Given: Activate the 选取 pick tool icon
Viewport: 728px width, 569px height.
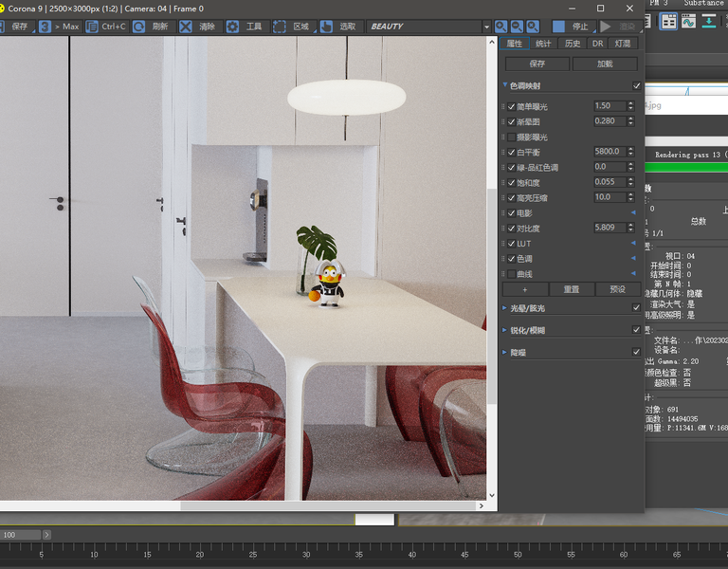Looking at the screenshot, I should coord(326,27).
